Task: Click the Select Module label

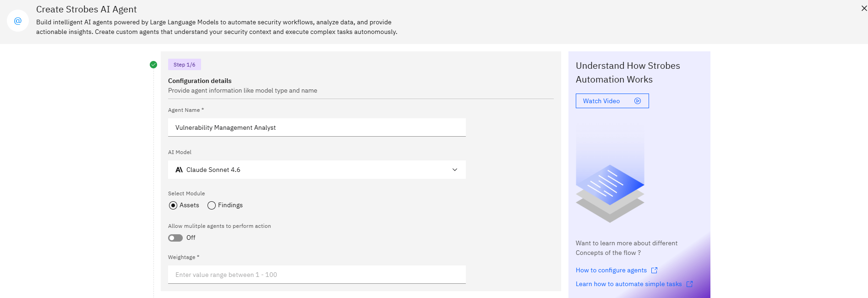Action: point(186,193)
